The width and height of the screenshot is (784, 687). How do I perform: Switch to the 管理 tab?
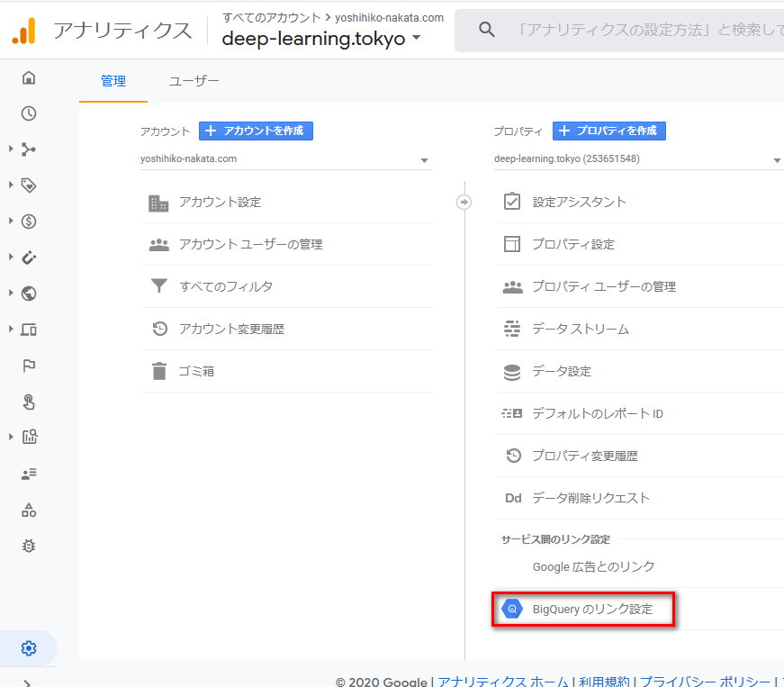coord(113,81)
